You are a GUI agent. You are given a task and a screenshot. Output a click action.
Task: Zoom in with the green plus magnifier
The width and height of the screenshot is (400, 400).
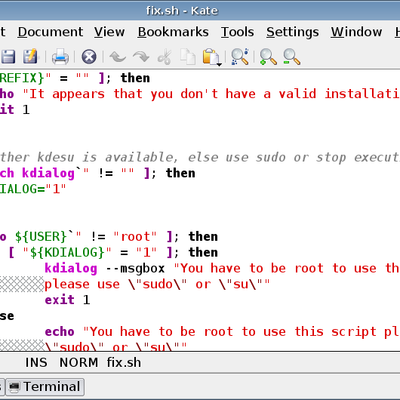pos(268,57)
